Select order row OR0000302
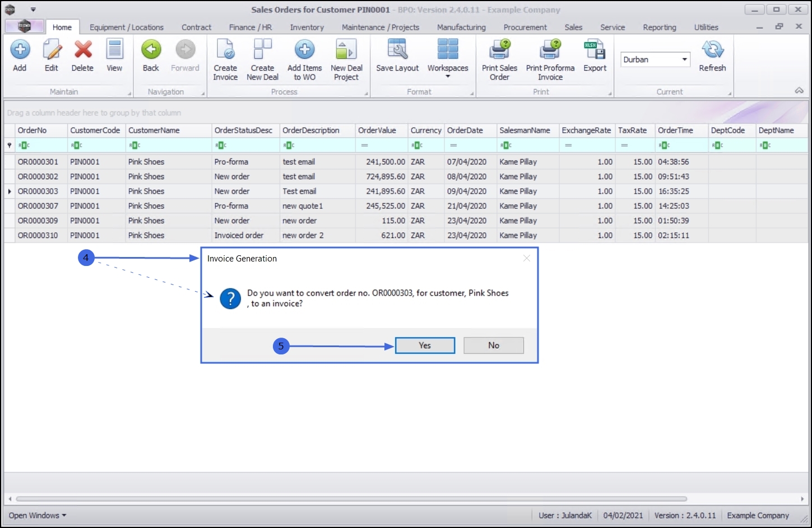Screen dimensions: 812x528 [x=406, y=176]
